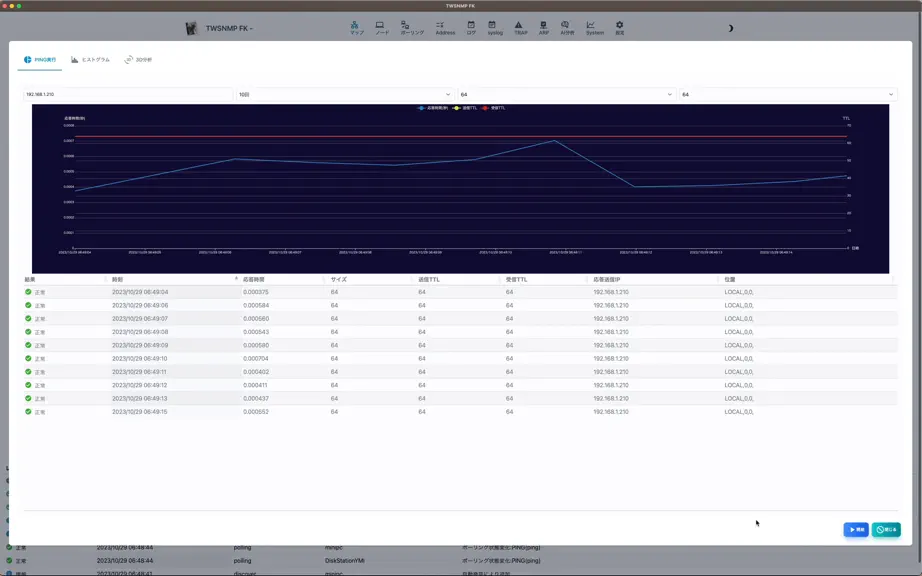Image resolution: width=922 pixels, height=576 pixels.
Task: Click the IP address field 192.168.1.210
Action: 128,94
